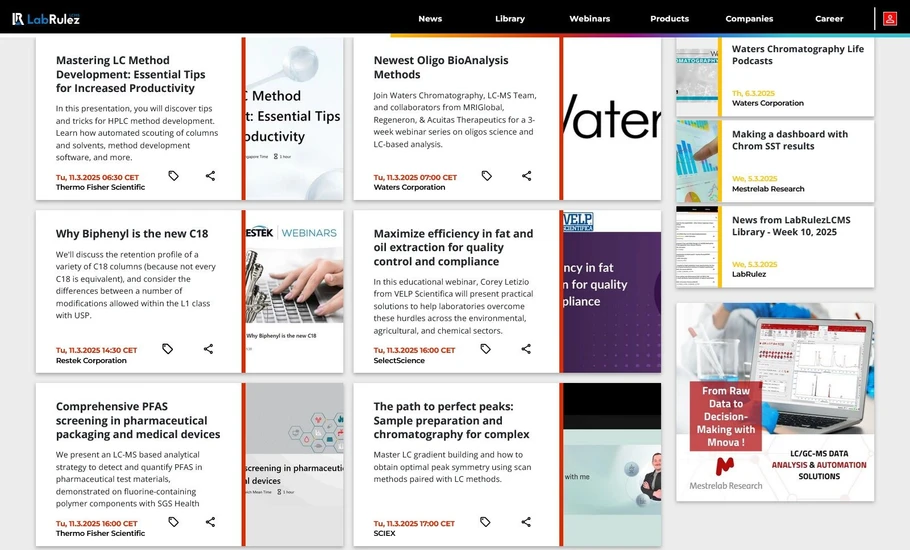The height and width of the screenshot is (550, 910).
Task: Open the News menu
Action: (x=430, y=19)
